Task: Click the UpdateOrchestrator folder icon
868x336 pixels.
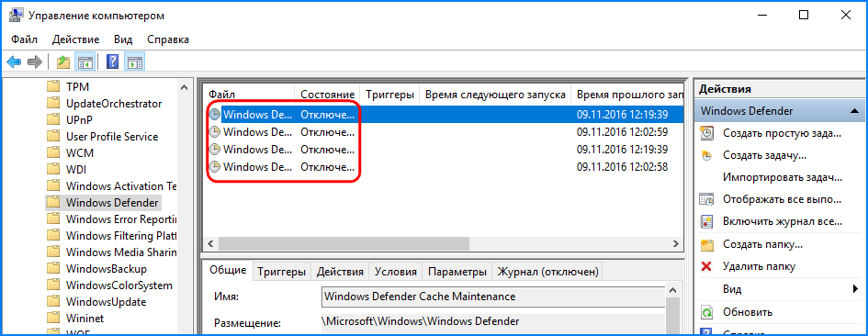Action: tap(53, 104)
